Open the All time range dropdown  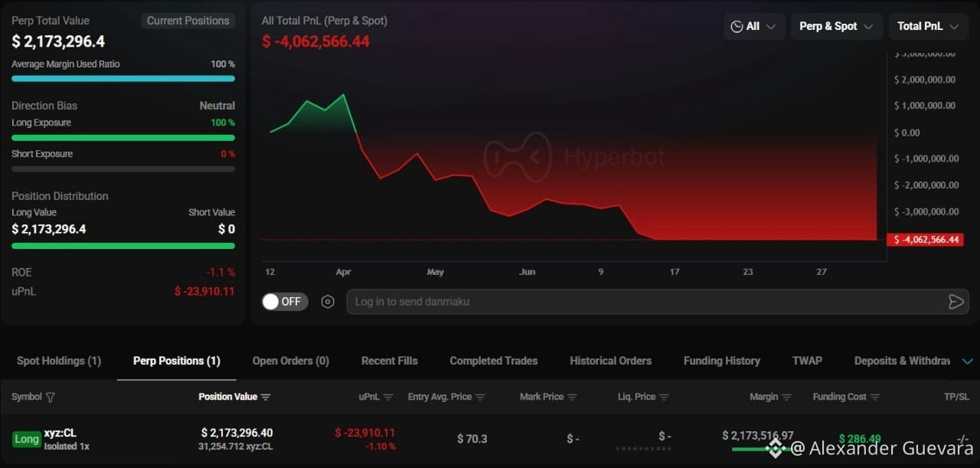pyautogui.click(x=754, y=26)
